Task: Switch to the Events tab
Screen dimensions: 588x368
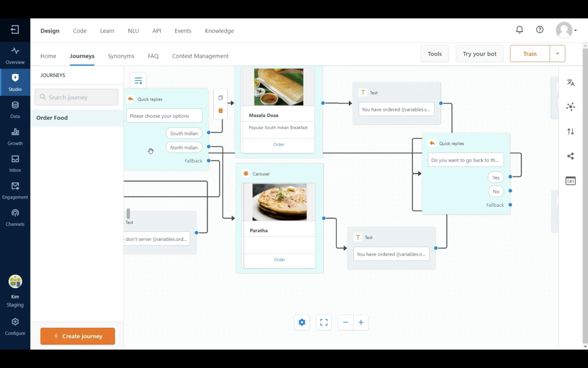Action: click(x=183, y=31)
